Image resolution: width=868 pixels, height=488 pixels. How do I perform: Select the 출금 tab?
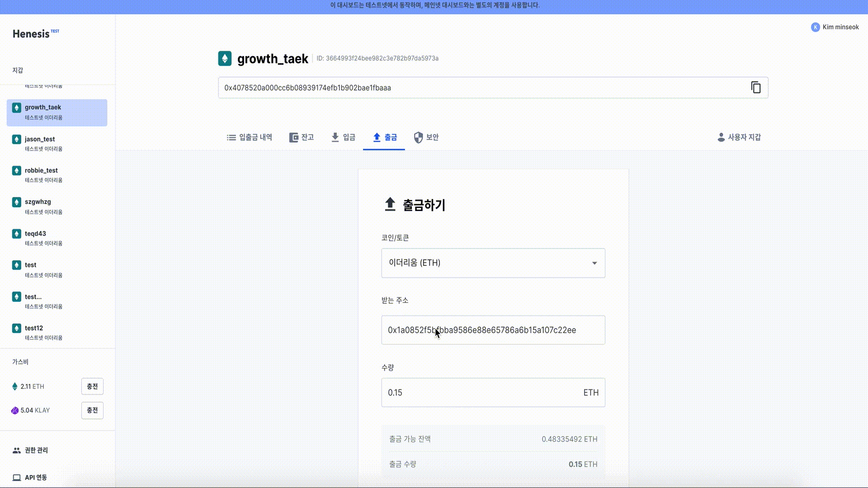point(384,137)
